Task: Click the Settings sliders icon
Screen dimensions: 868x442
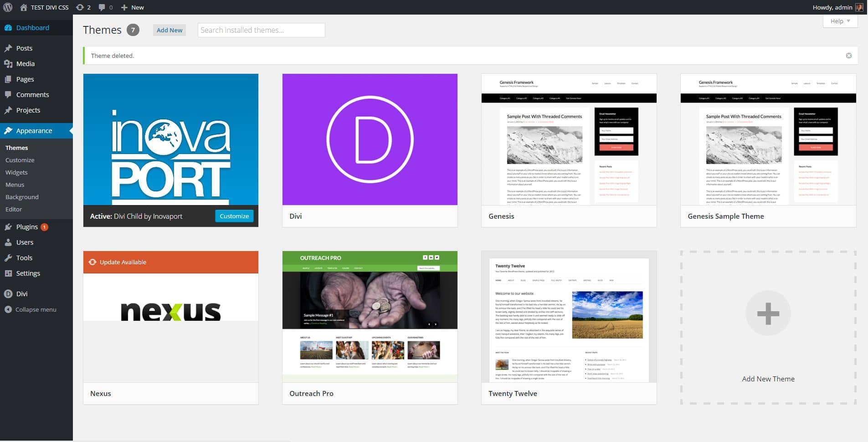Action: [x=8, y=273]
